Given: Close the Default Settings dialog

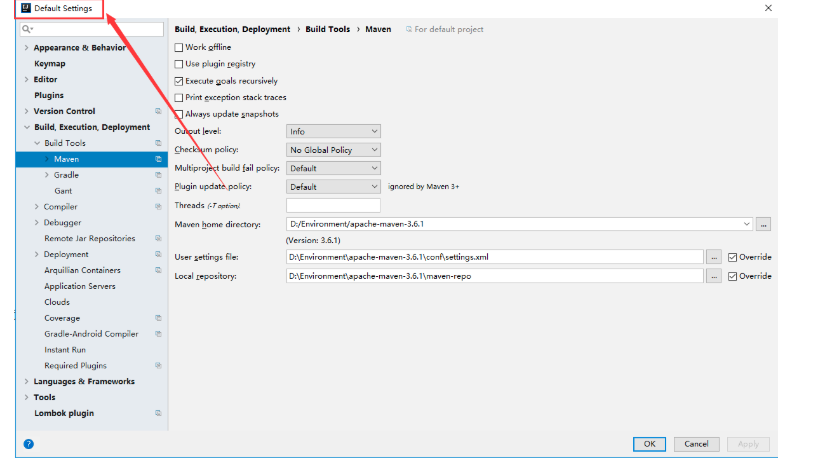Looking at the screenshot, I should [768, 8].
